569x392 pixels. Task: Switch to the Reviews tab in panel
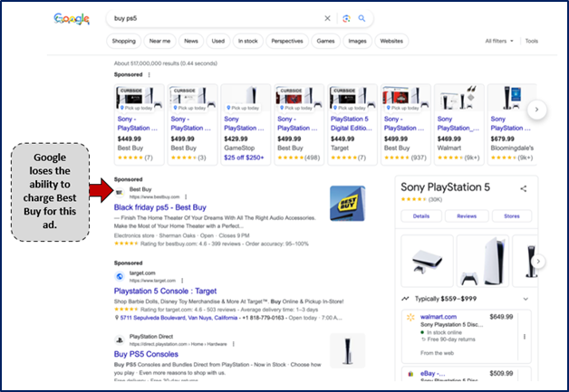[x=467, y=216]
